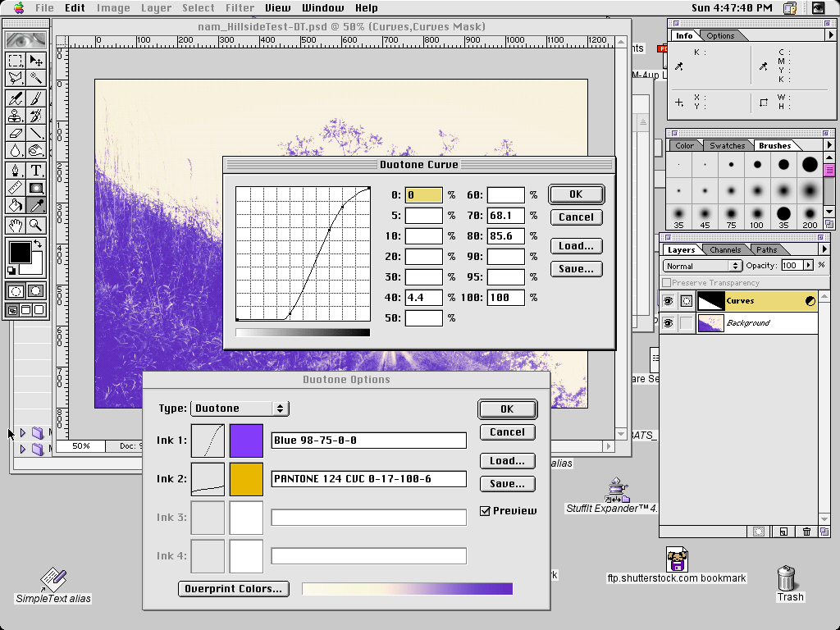Click the Layers palette trash icon
Image resolution: width=840 pixels, height=630 pixels.
point(806,532)
